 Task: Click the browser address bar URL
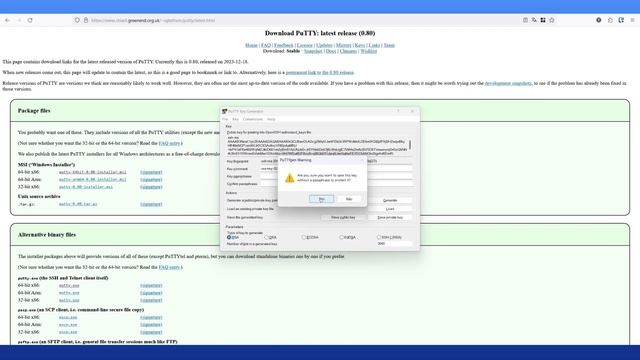153,20
